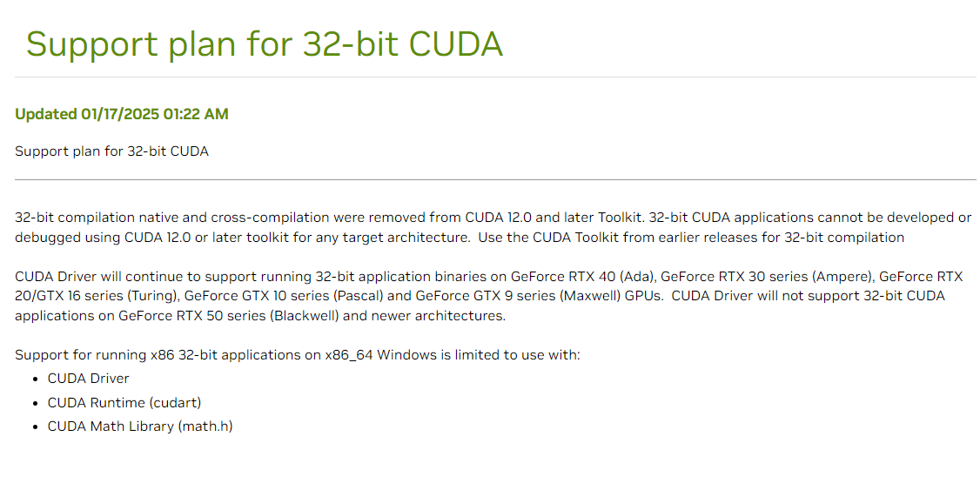Click the "(math.h)" text in the list
This screenshot has height=497, width=980.
205,426
